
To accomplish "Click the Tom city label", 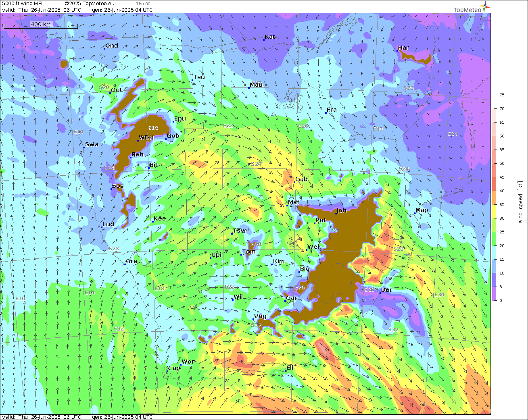I will [249, 252].
